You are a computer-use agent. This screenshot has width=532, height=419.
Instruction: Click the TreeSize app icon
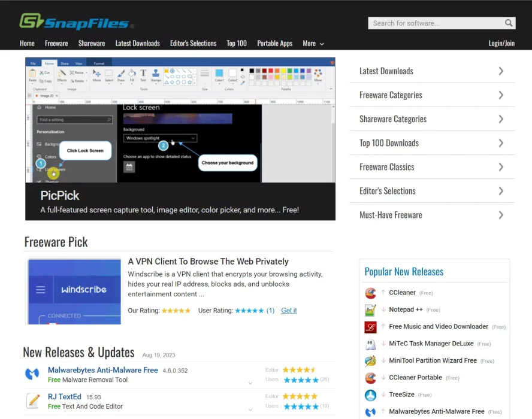coord(370,395)
